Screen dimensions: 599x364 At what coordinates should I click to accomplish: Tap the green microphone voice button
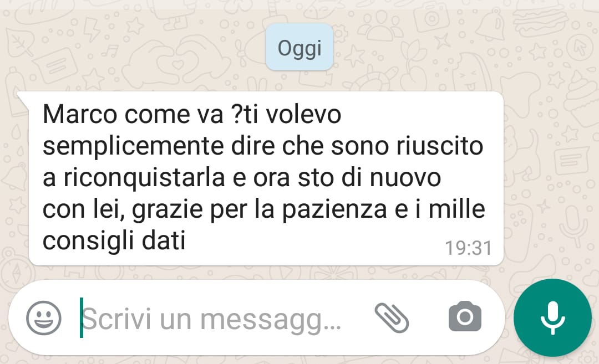click(x=552, y=318)
